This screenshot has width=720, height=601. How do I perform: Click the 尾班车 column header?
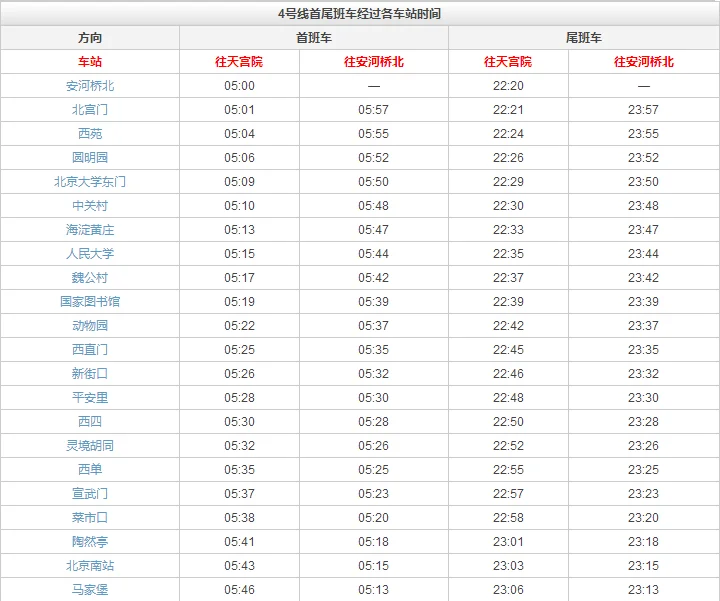[x=583, y=38]
